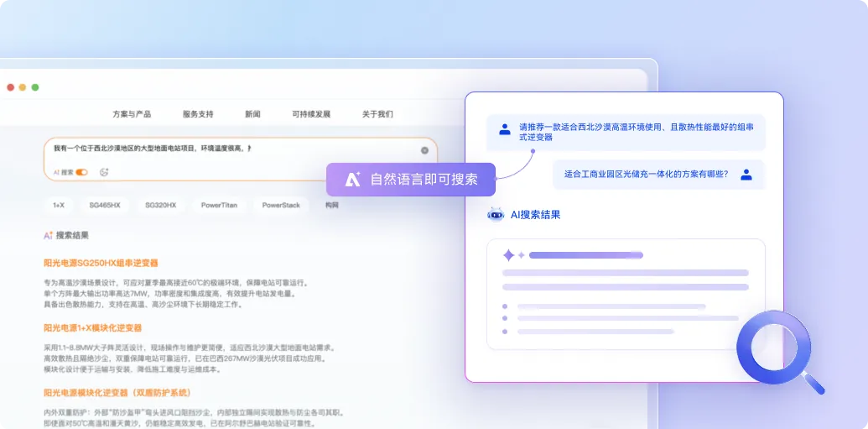Click the user avatar beside the 光储充一体化 question
This screenshot has height=429, width=868.
(746, 175)
